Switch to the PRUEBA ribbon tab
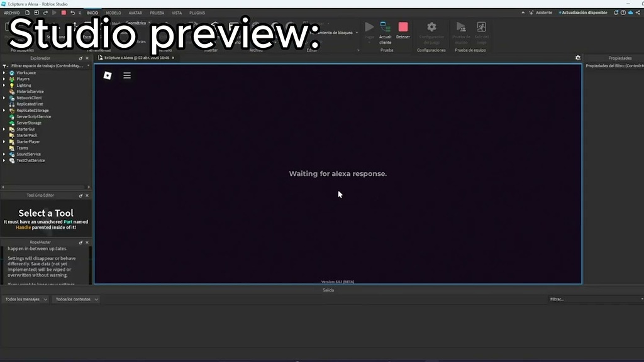The width and height of the screenshot is (644, 362). pos(157,13)
